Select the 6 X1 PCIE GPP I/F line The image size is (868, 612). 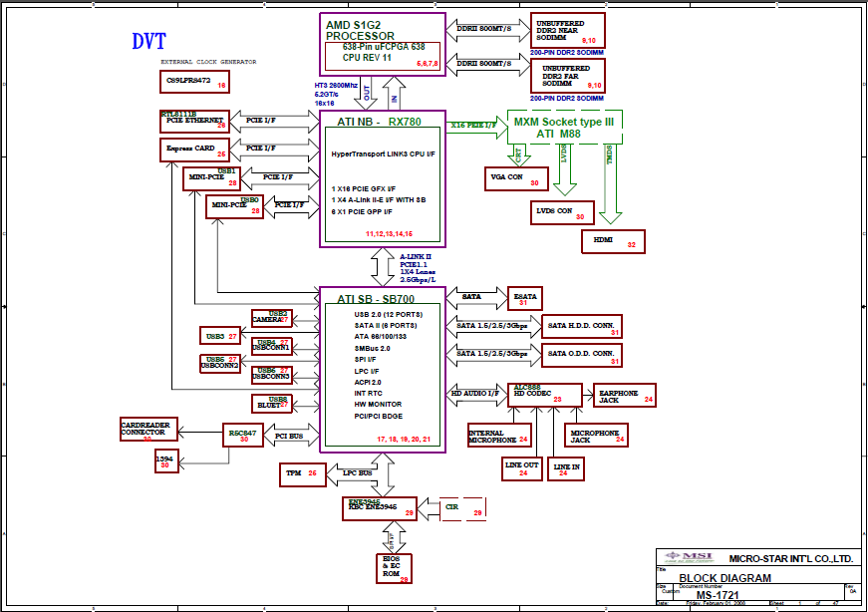pyautogui.click(x=362, y=211)
